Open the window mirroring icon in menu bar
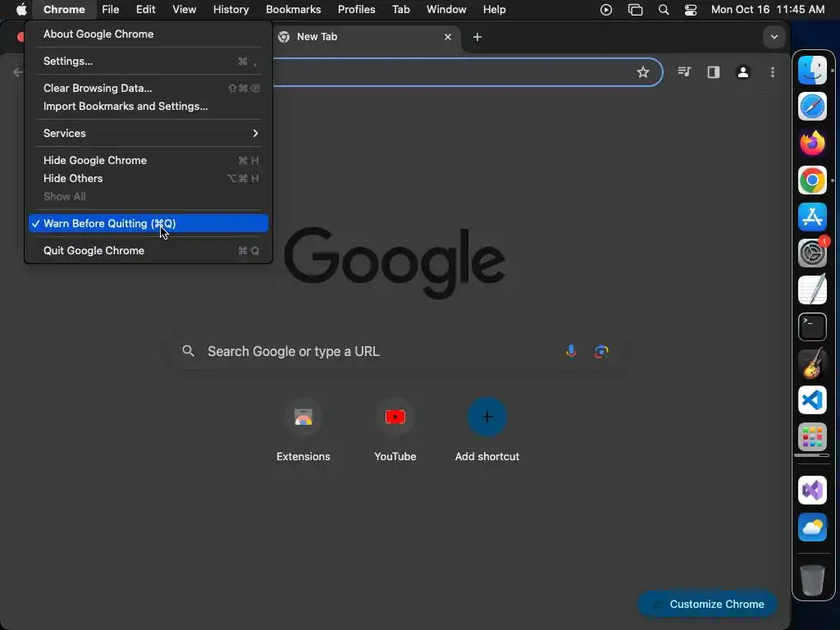This screenshot has width=840, height=630. [x=635, y=10]
